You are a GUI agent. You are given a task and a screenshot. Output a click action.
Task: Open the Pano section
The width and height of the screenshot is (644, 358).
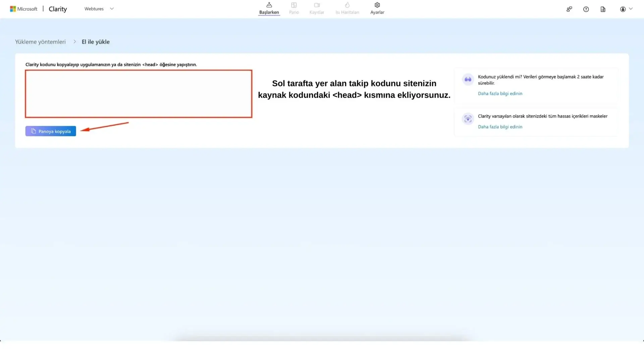click(294, 8)
